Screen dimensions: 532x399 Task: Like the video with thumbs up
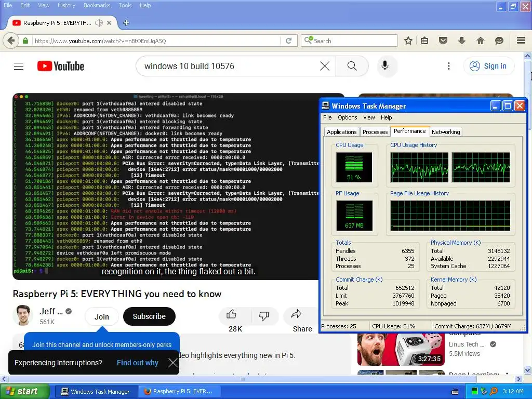tap(231, 314)
